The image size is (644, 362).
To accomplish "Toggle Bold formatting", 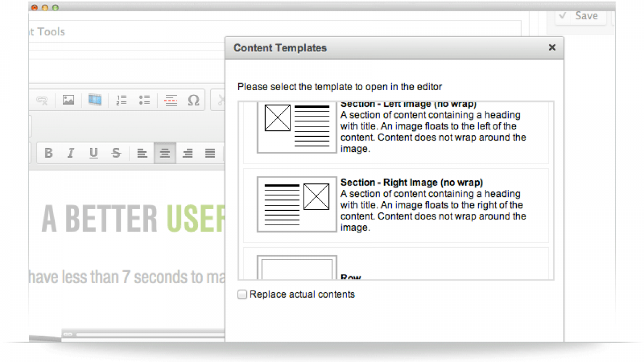I will click(x=48, y=153).
